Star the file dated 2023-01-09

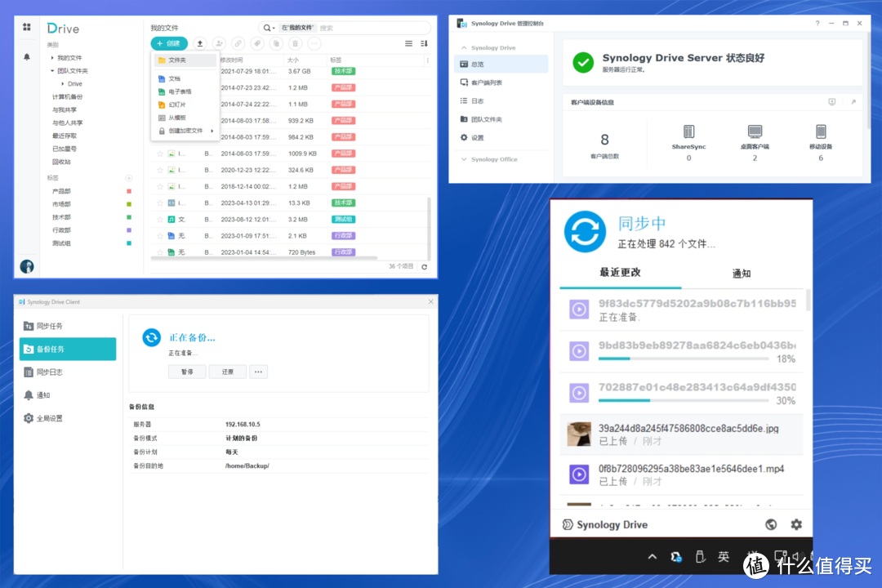160,235
